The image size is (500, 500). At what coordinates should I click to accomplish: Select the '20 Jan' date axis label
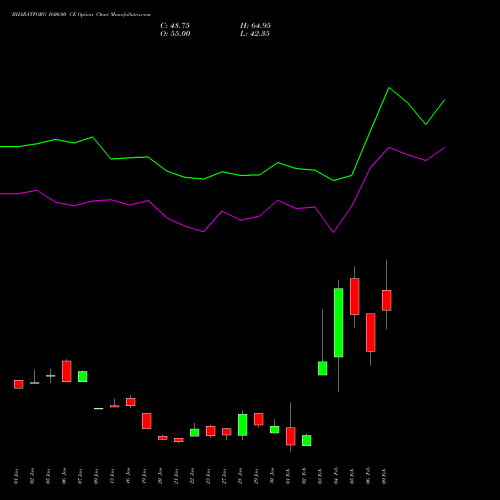click(160, 476)
